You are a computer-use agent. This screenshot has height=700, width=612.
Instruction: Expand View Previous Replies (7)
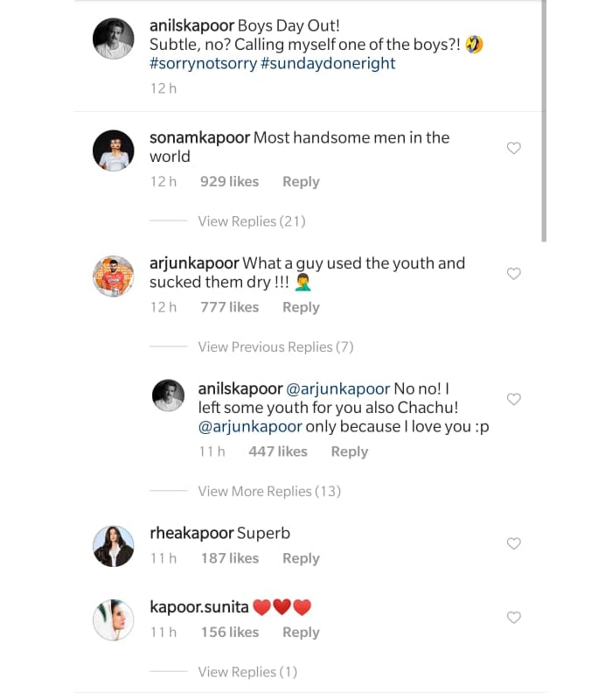tap(275, 347)
